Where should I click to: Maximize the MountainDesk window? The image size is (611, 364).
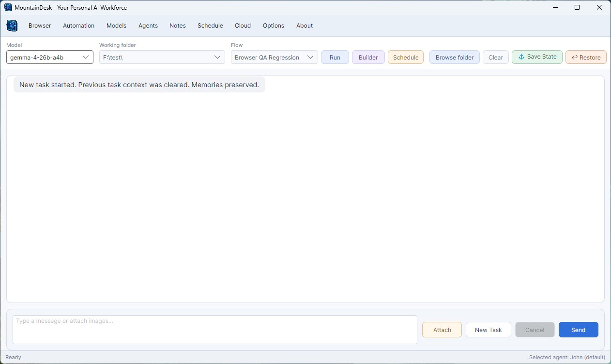click(x=577, y=7)
